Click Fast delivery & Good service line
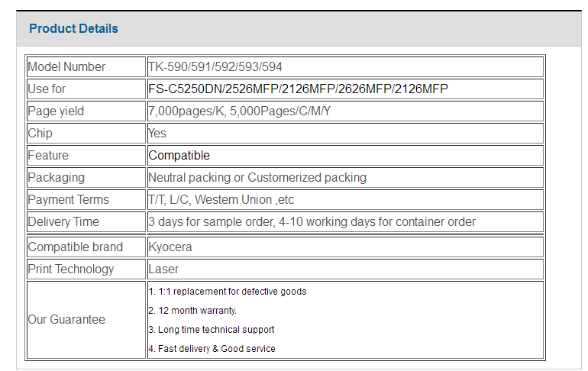 (212, 349)
